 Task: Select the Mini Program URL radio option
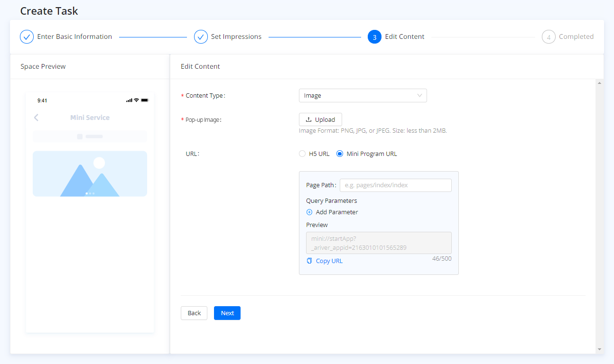point(340,154)
